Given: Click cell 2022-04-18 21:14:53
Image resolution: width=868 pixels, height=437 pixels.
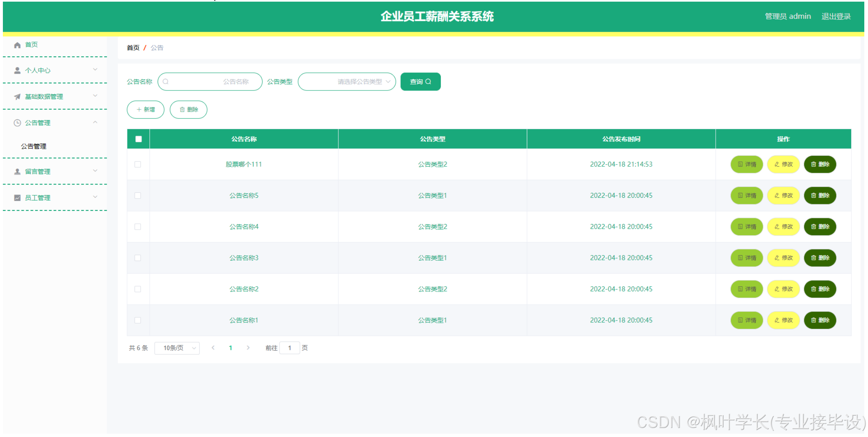Looking at the screenshot, I should pos(621,164).
